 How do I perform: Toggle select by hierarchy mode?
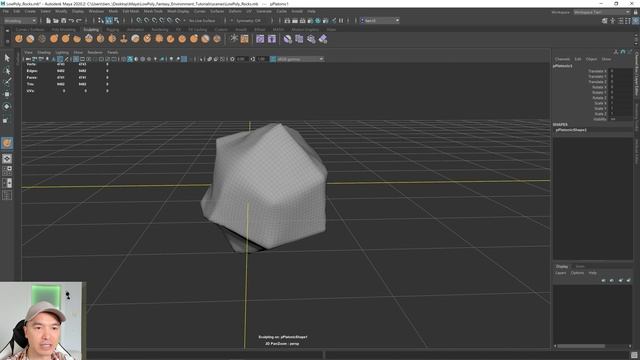click(x=101, y=20)
